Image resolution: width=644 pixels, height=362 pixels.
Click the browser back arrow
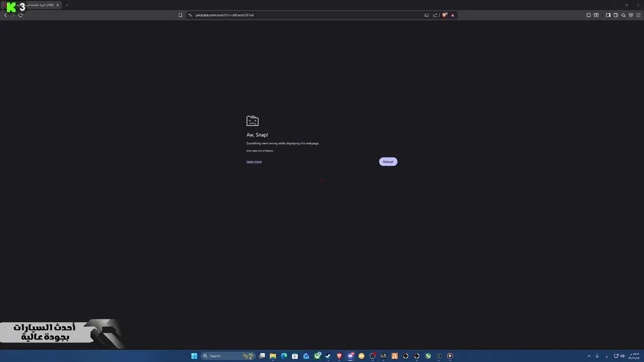6,15
